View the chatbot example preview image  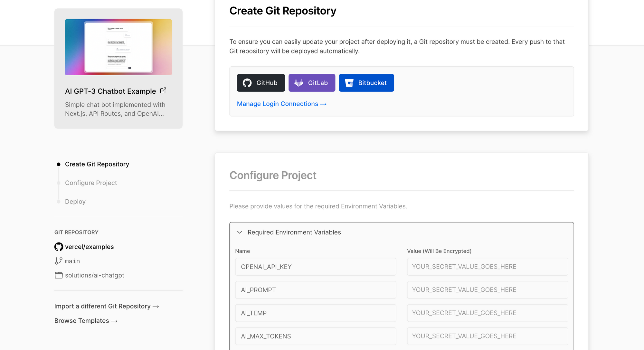[118, 47]
